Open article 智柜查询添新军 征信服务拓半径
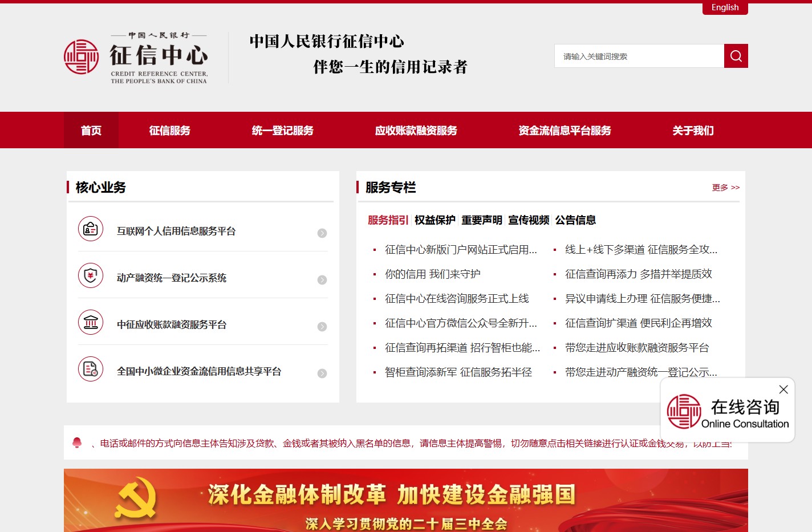This screenshot has height=532, width=812. click(x=458, y=372)
